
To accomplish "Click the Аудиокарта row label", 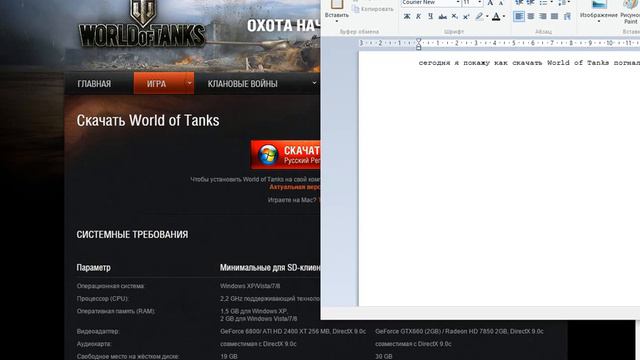I will (x=93, y=344).
